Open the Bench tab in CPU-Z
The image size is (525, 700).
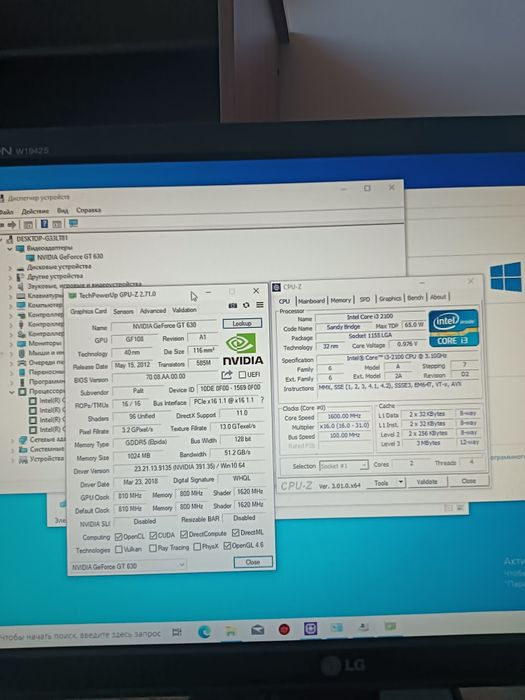coord(415,297)
